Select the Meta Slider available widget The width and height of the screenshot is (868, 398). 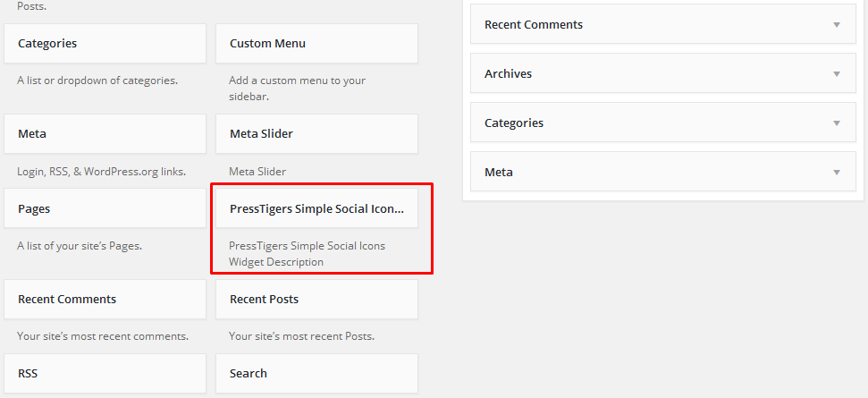[x=316, y=134]
